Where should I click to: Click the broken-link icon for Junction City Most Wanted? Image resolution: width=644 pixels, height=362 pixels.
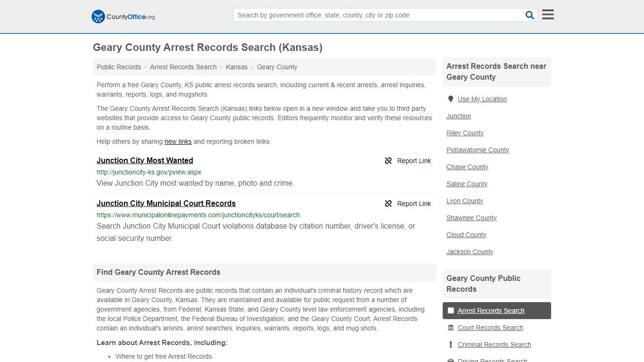(388, 161)
